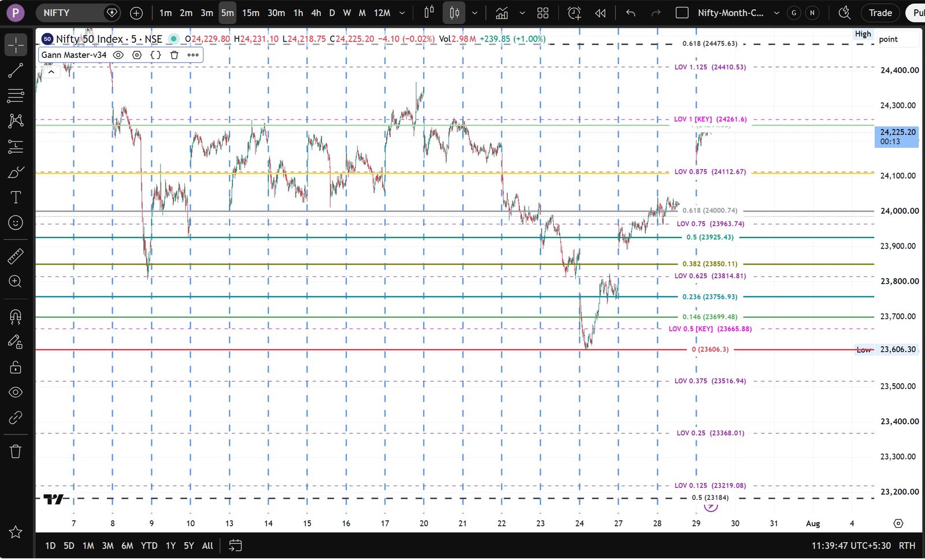Screen dimensions: 925x560
Task: Switch to the Weekly (W) timeframe
Action: click(347, 13)
